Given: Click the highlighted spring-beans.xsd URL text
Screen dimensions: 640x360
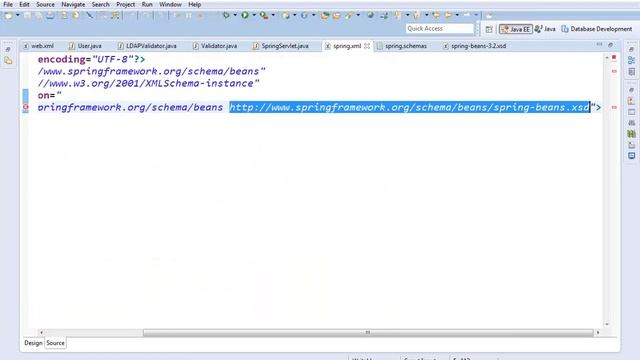Looking at the screenshot, I should pos(409,107).
